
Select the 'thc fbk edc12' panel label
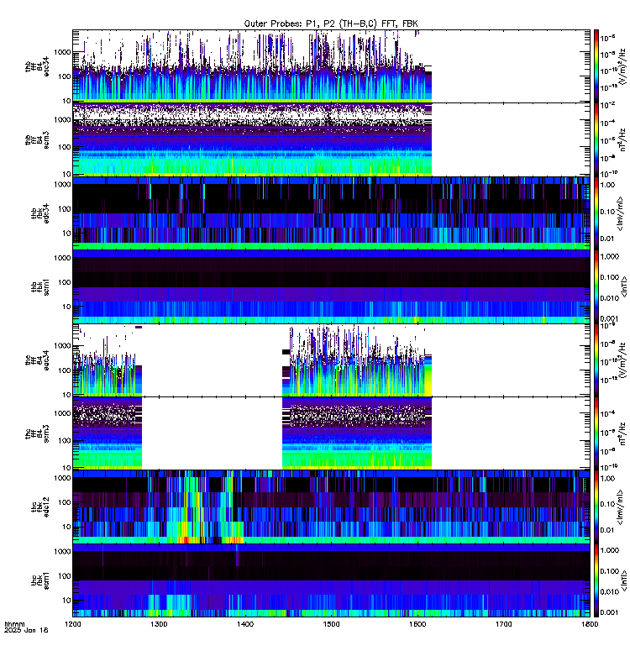click(40, 507)
